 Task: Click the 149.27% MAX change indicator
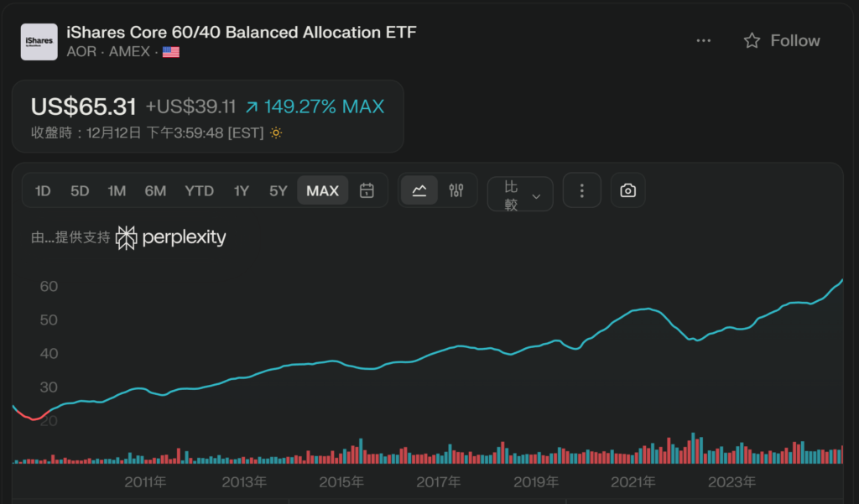coord(315,107)
